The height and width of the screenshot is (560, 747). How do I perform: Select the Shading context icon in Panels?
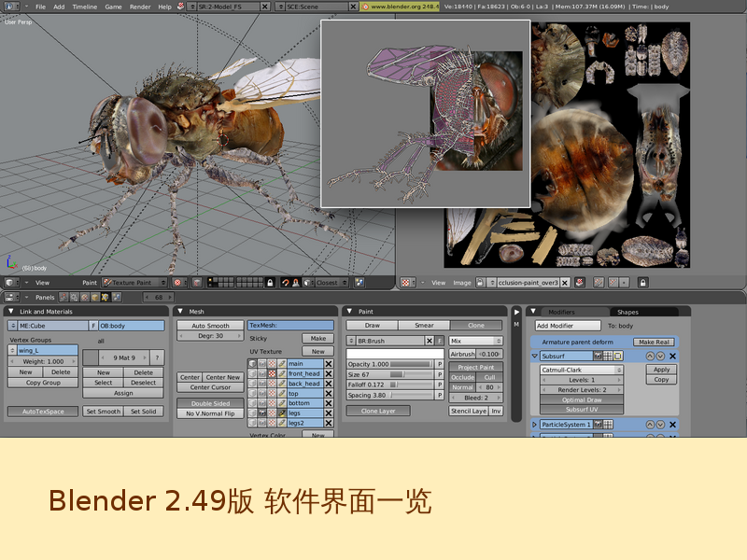tap(85, 297)
